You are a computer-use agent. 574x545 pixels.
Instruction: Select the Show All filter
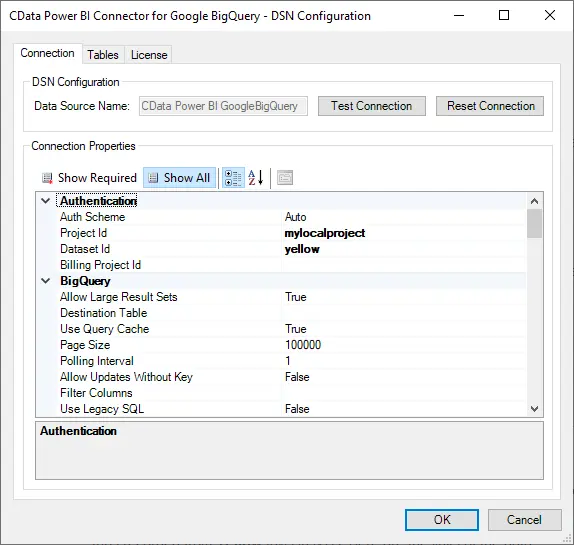coord(179,178)
